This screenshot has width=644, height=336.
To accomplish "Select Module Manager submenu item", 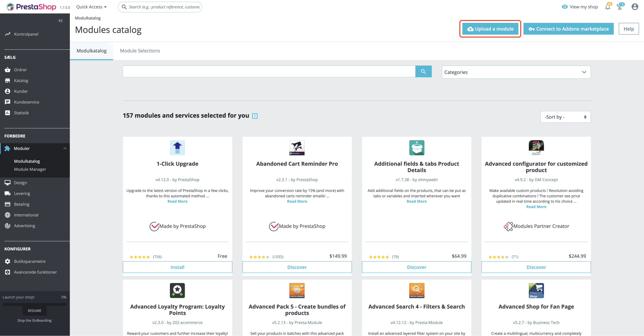I will [x=30, y=169].
